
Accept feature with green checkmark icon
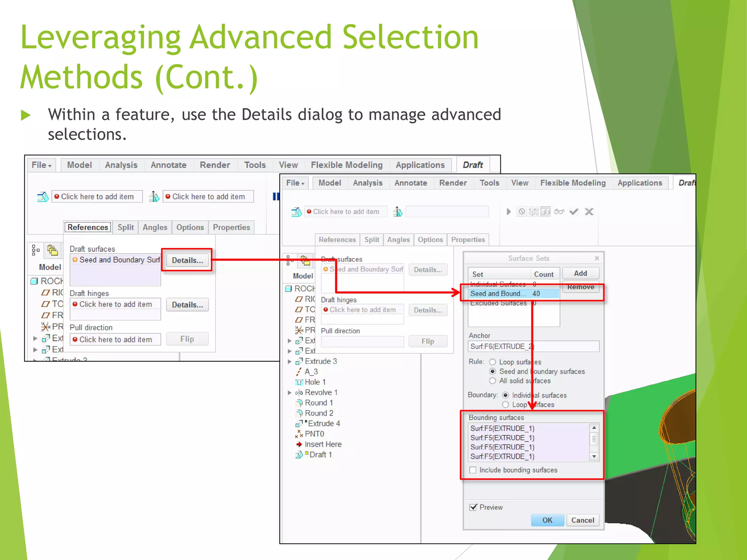point(574,212)
